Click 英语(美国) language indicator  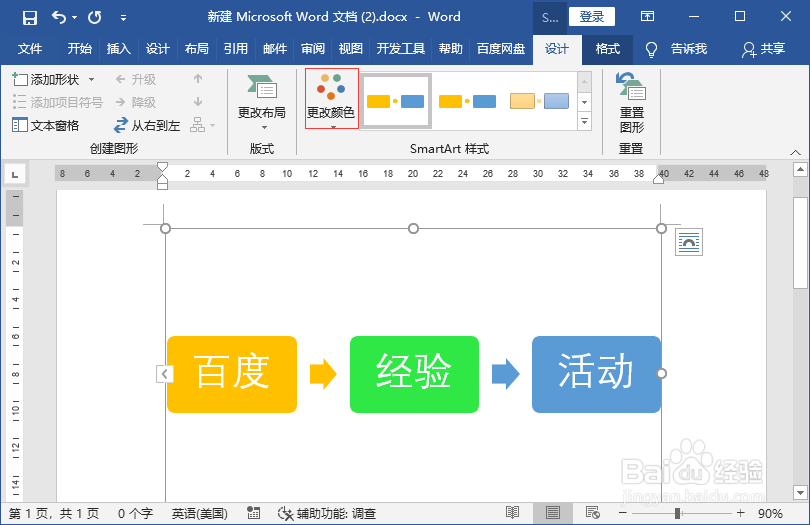[x=200, y=513]
